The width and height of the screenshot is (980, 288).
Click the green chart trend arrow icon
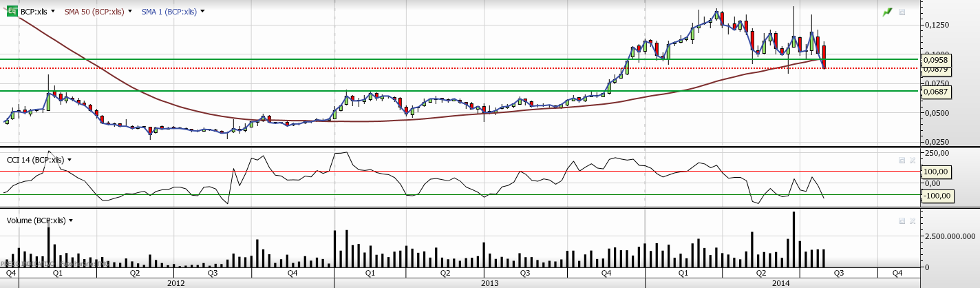click(888, 12)
